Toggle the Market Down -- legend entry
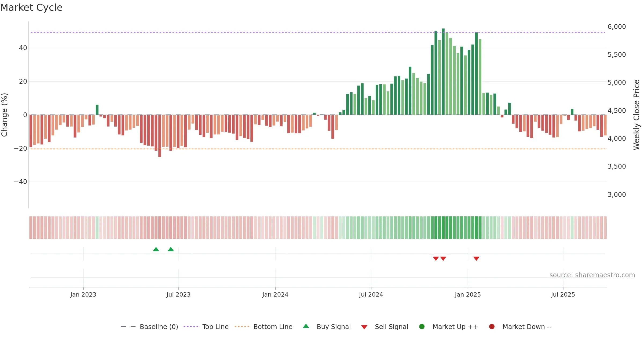 click(x=520, y=327)
